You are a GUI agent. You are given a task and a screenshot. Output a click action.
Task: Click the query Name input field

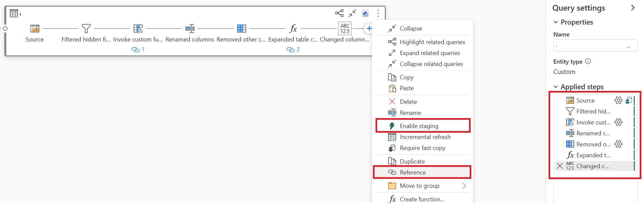[595, 45]
